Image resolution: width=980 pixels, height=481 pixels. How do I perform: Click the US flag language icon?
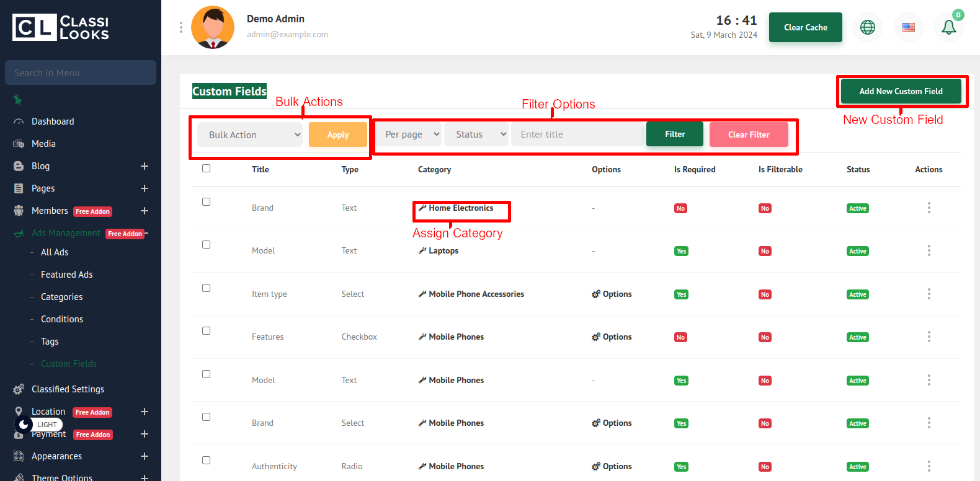908,27
